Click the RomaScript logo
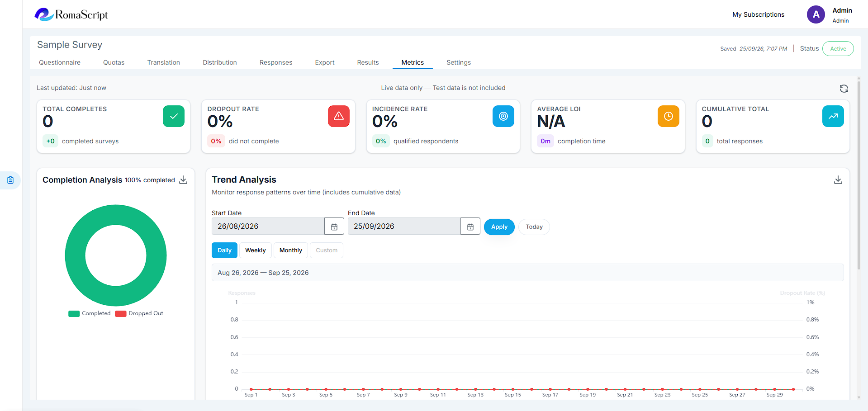The height and width of the screenshot is (411, 868). pos(71,14)
